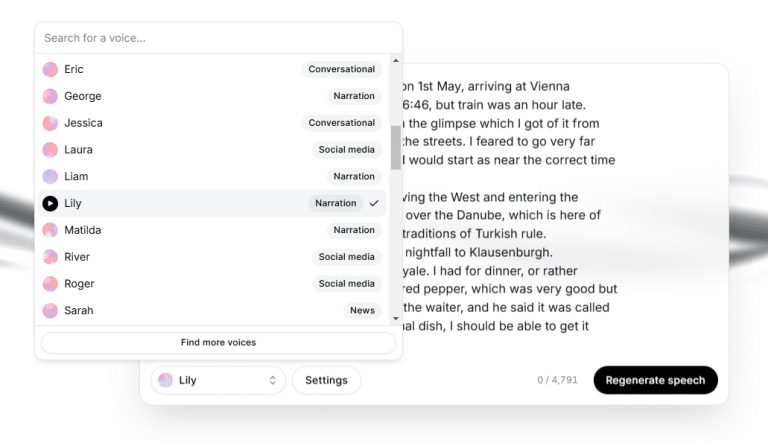Open the Lily voice selector dropdown
Screen dimensions: 768x443
[218, 380]
